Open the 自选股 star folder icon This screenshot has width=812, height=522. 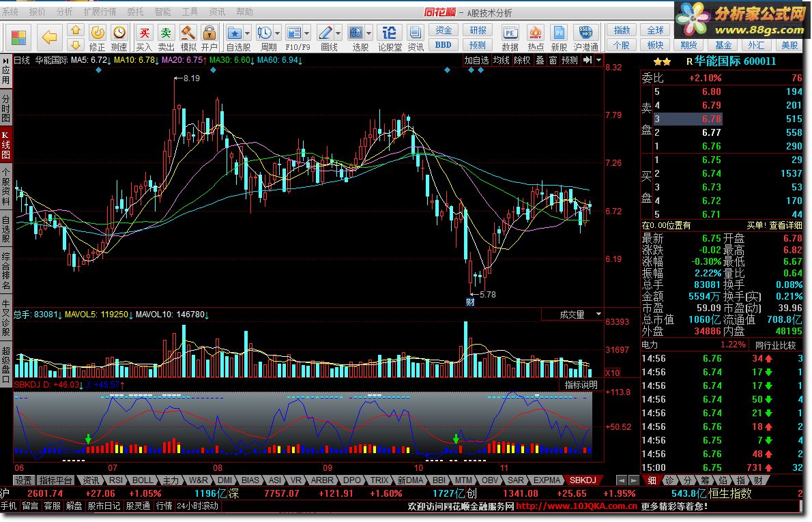(235, 33)
